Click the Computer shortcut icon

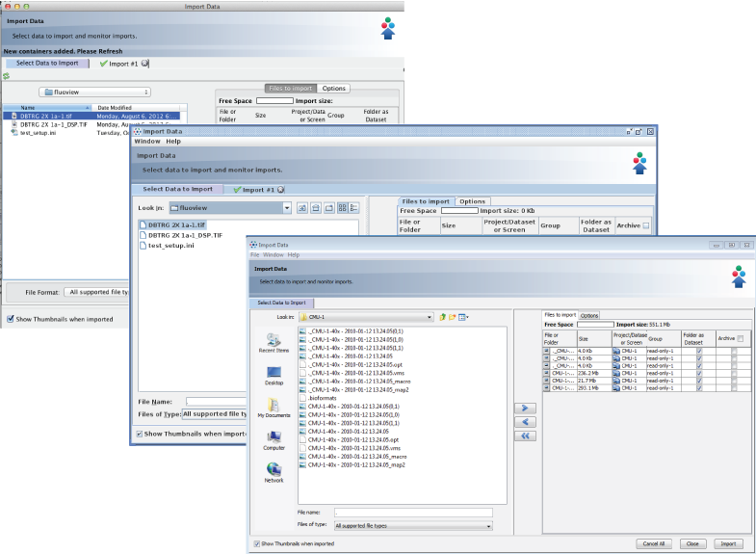tap(274, 440)
